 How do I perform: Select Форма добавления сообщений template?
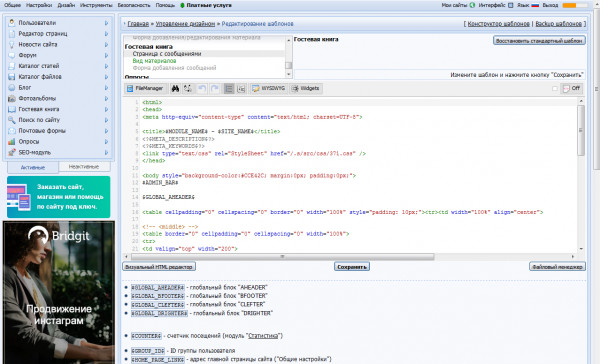174,68
